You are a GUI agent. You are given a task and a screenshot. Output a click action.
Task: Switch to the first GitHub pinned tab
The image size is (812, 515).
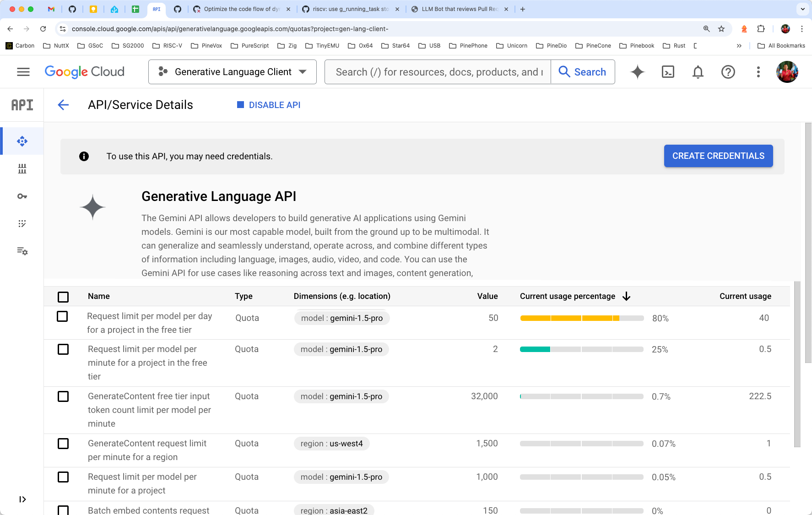point(72,9)
